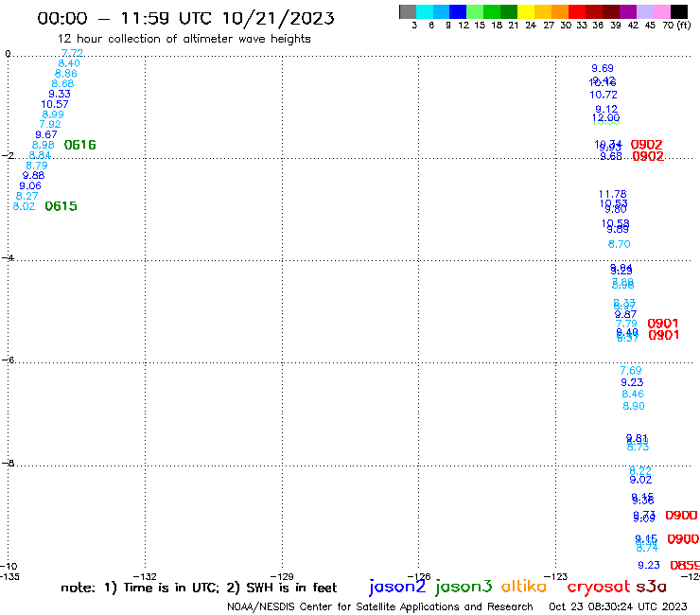700x615 pixels.
Task: Click the gray swatch in the color legend
Action: tap(408, 11)
